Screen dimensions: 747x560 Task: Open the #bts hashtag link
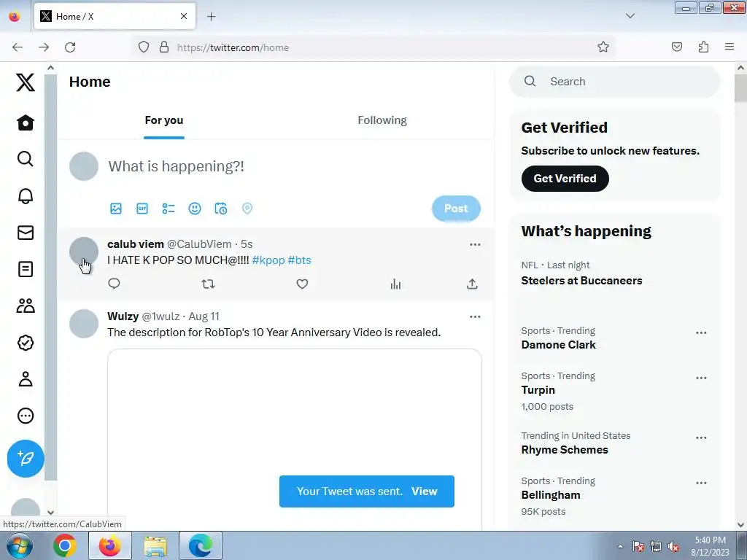299,260
